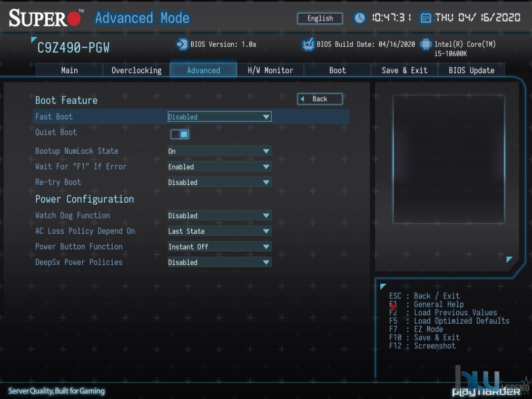Open the Re-try Boot dropdown
The height and width of the screenshot is (399, 532).
coord(220,182)
